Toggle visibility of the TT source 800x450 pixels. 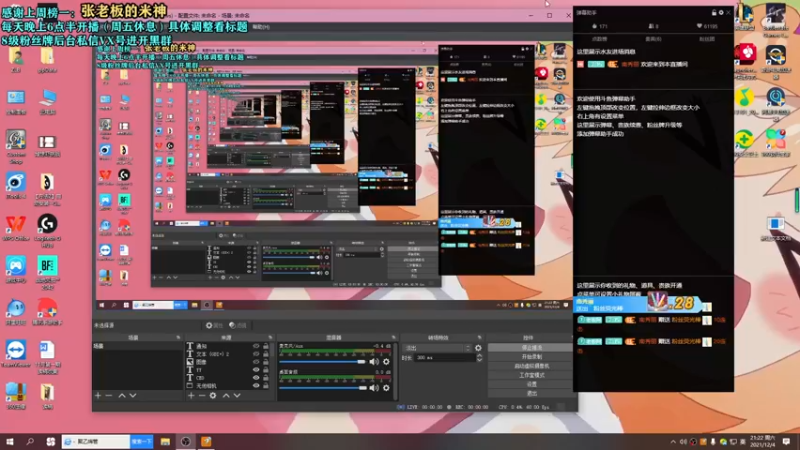click(256, 370)
